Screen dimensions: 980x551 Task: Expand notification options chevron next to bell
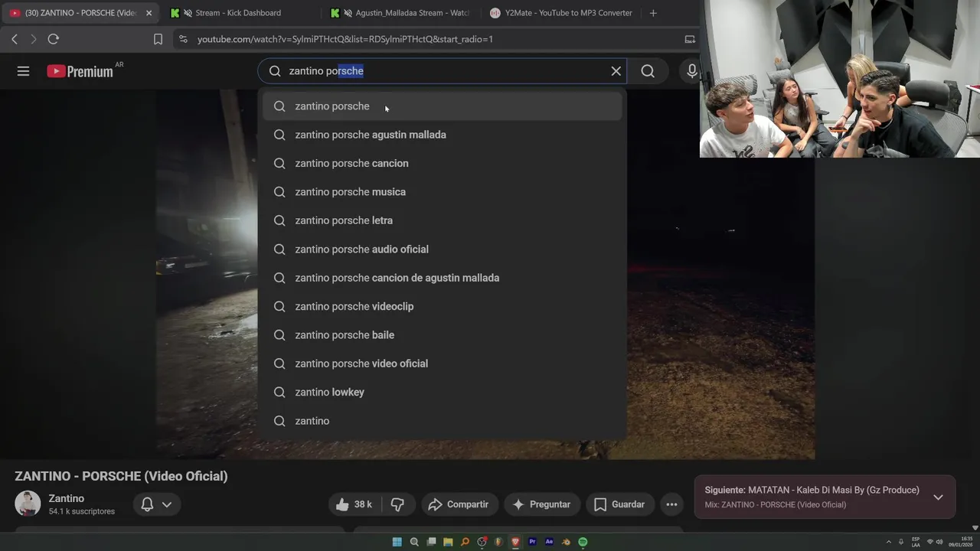point(166,504)
